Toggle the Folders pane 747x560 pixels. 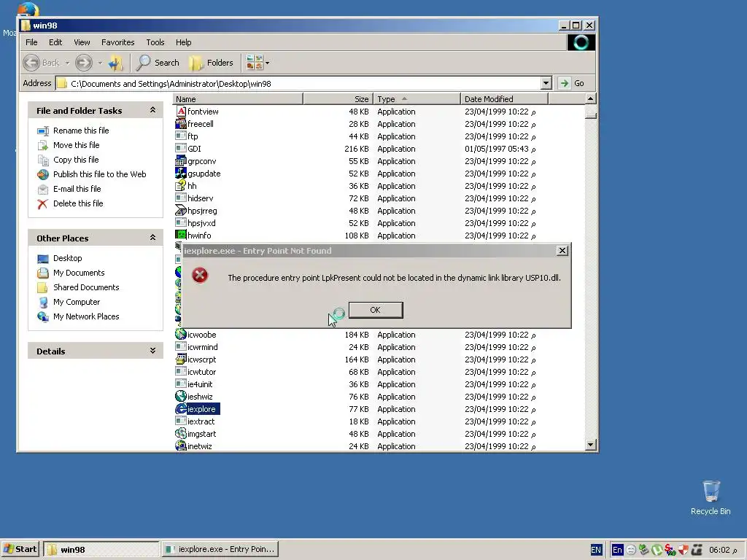211,63
